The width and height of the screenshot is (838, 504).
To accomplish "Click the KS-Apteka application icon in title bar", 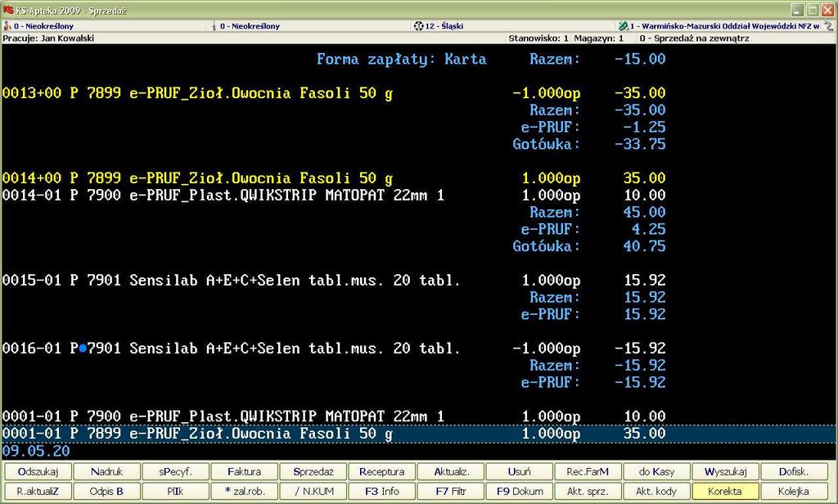I will pos(7,10).
